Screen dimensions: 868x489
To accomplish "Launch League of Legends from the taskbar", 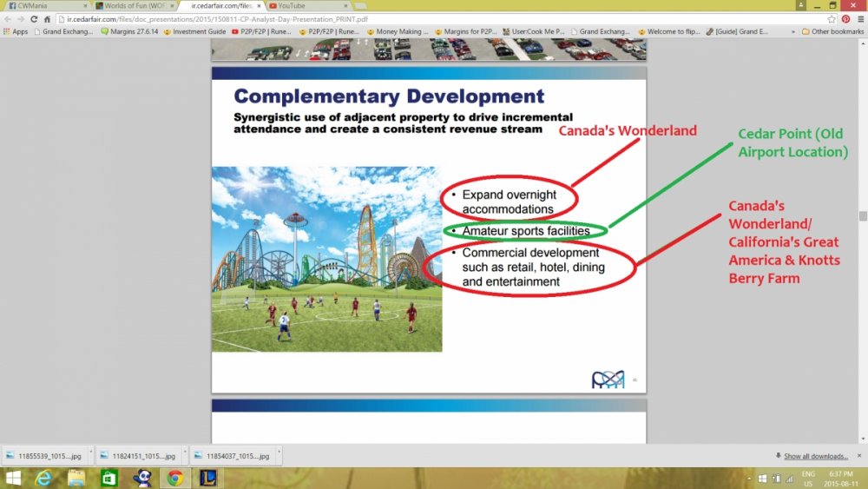I will 207,478.
